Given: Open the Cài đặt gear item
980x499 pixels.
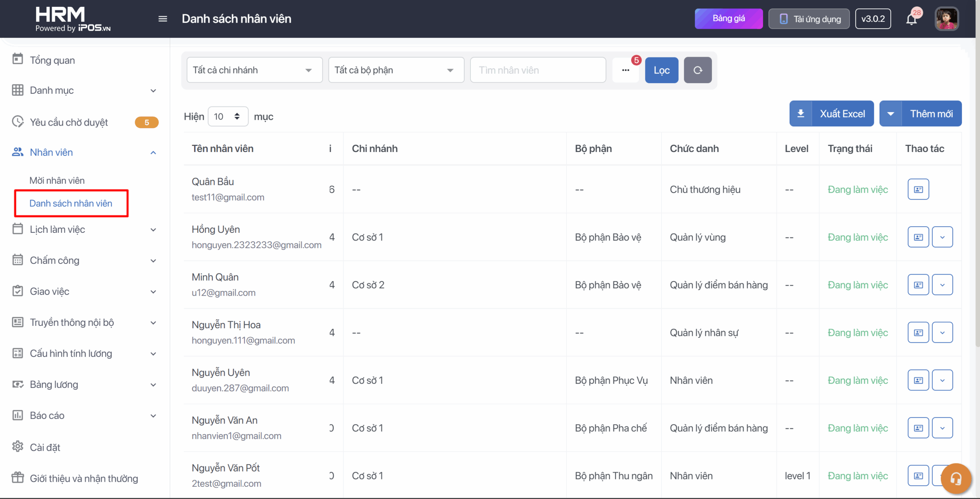Looking at the screenshot, I should pyautogui.click(x=45, y=447).
